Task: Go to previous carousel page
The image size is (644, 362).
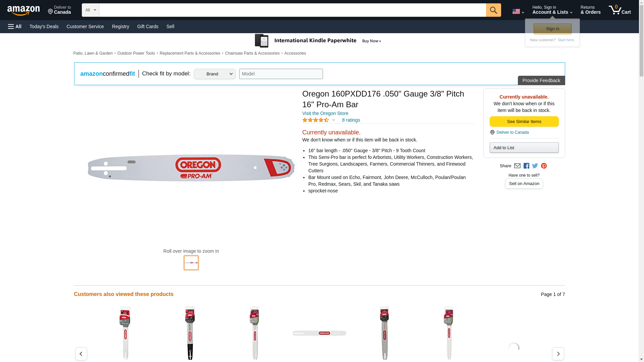Action: tap(81, 354)
